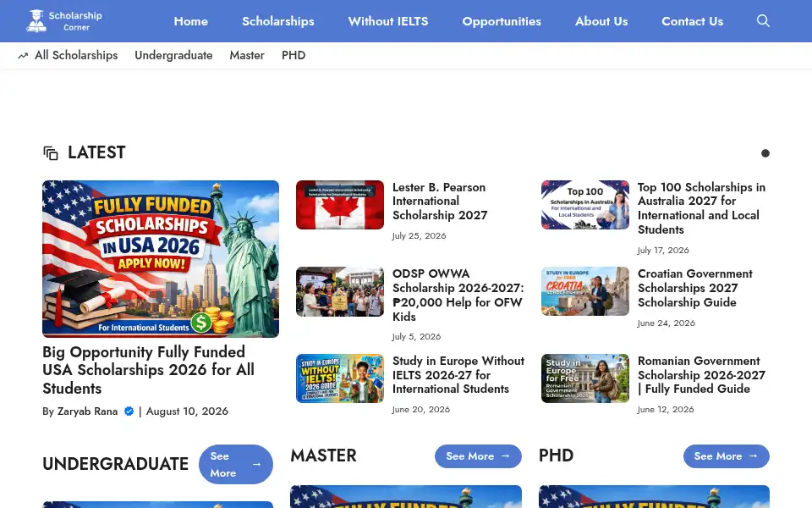Click the July 5, 2026 date text
812x508 pixels.
coord(416,337)
